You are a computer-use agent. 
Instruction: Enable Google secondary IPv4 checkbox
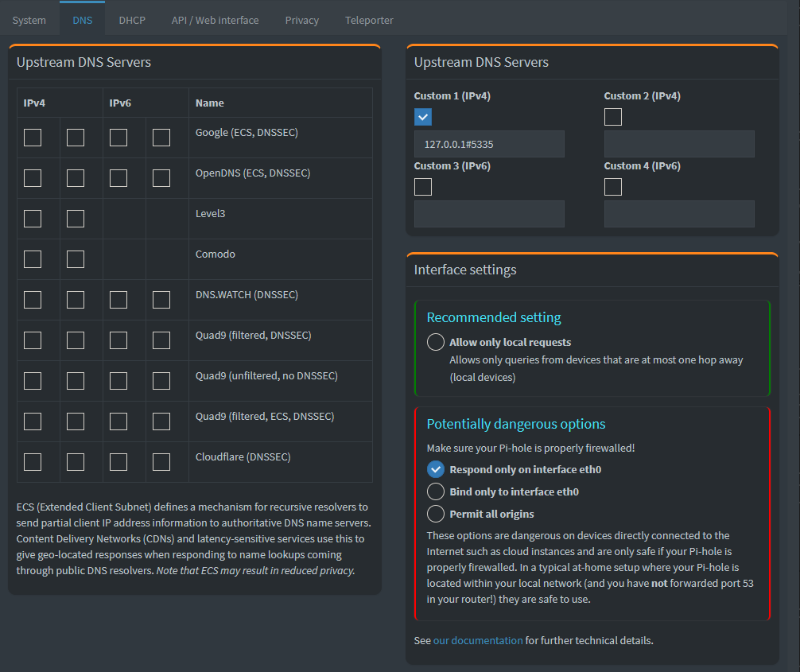(76, 138)
